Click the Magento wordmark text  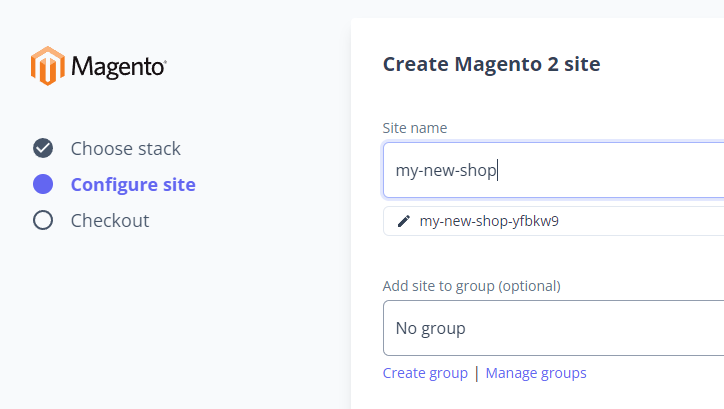point(119,67)
